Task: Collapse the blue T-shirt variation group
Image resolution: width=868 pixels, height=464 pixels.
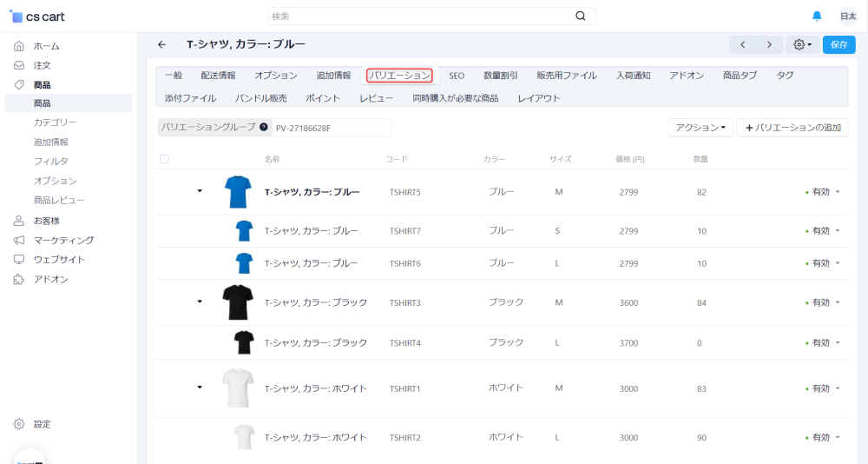Action: point(200,190)
